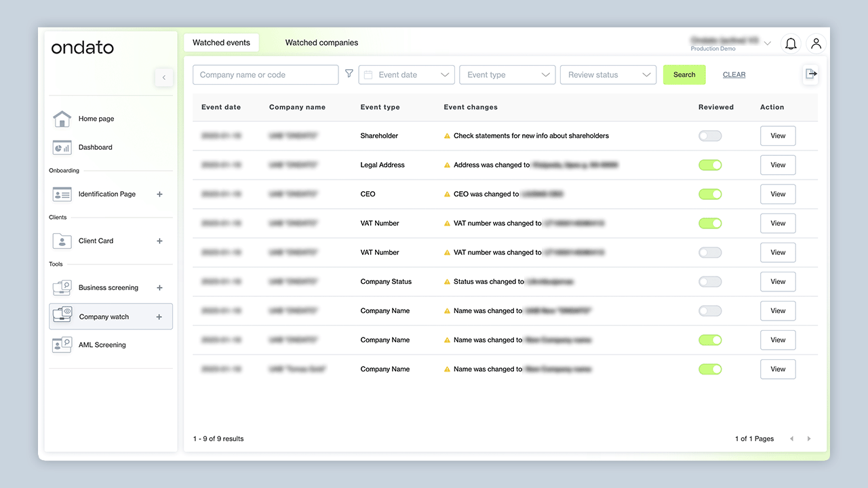Image resolution: width=868 pixels, height=488 pixels.
Task: Toggle Reviewed switch for CEO row
Action: pos(710,194)
